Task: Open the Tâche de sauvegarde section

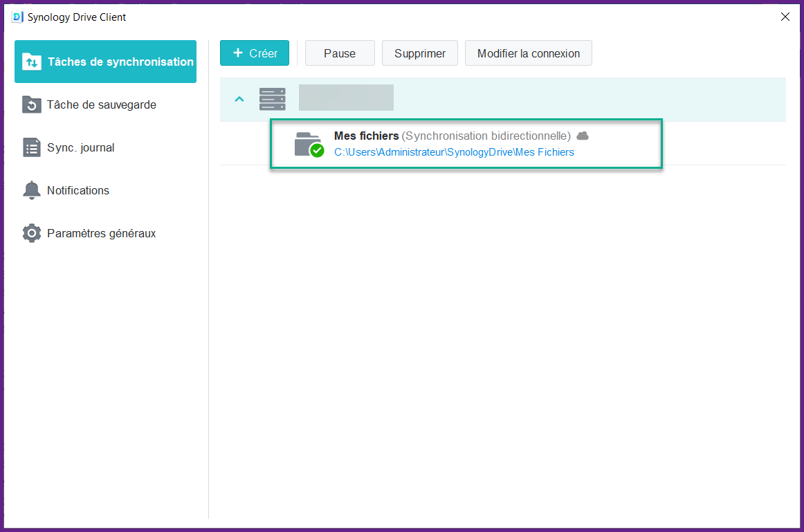Action: click(102, 104)
